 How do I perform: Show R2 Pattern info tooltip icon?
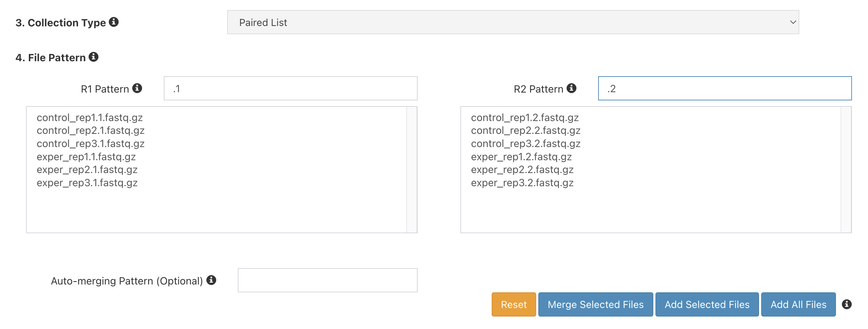[x=571, y=88]
